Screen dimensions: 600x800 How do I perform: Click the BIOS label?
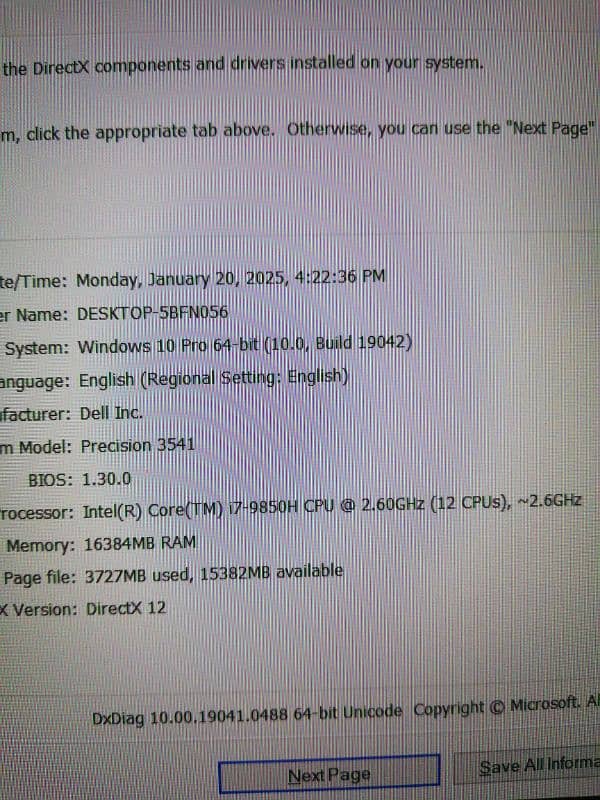click(51, 480)
